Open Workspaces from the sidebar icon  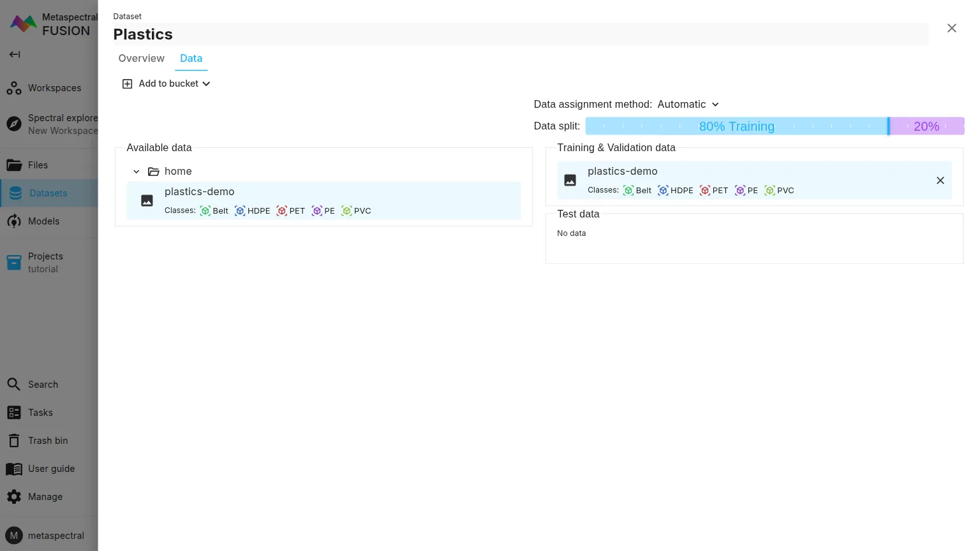(14, 88)
